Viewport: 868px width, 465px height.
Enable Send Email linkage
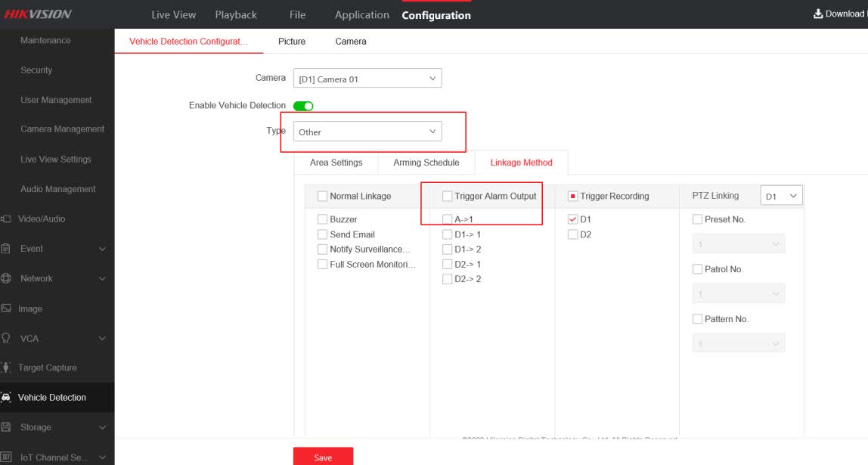point(322,234)
